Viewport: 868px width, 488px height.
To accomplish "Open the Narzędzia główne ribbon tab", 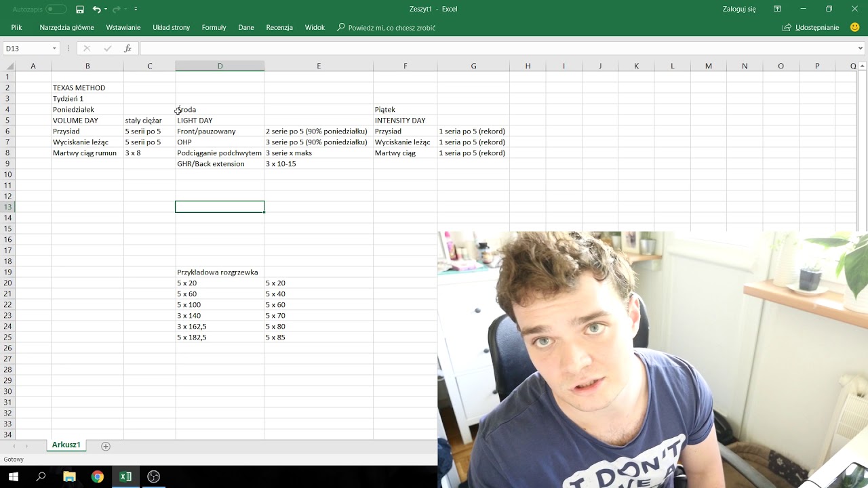I will 66,28.
